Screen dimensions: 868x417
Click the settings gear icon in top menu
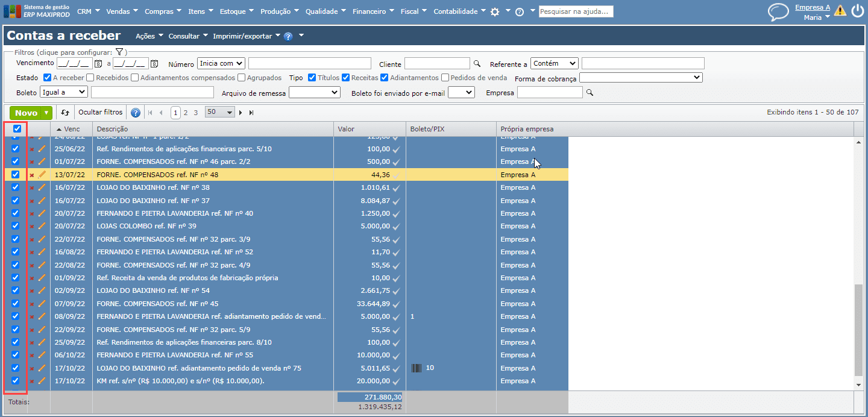coord(495,12)
